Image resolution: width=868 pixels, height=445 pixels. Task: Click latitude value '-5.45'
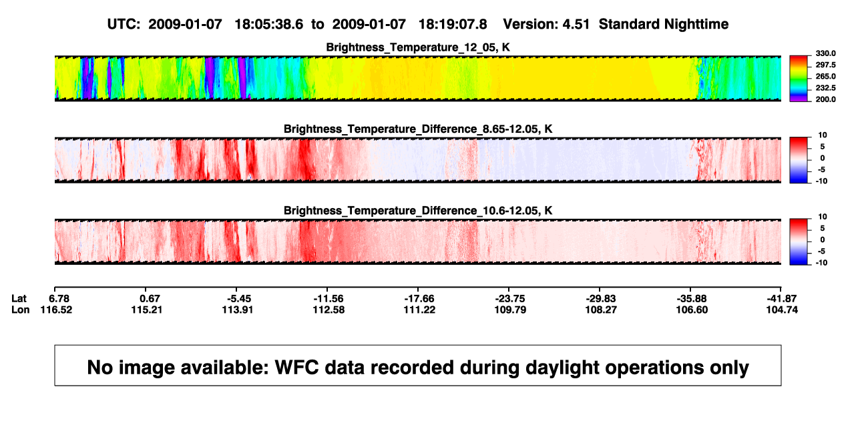click(238, 298)
